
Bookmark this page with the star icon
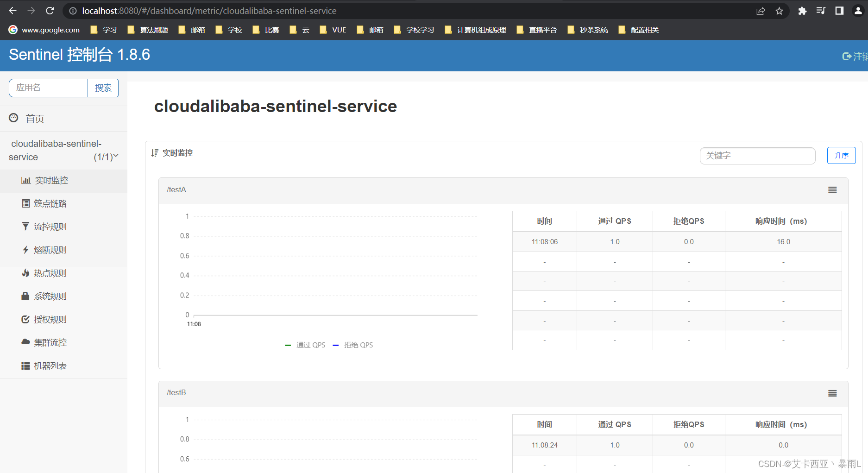[779, 11]
